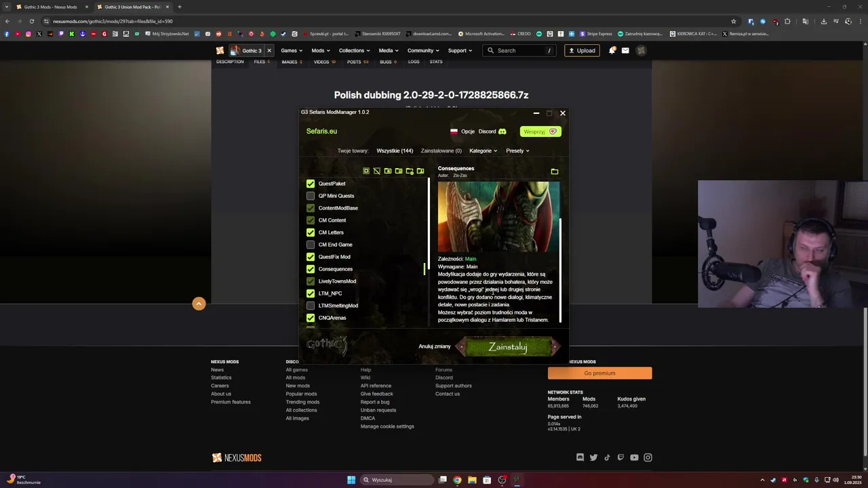Screen dimensions: 868x488
Task: Switch to the Wszystkie (144) tab
Action: pyautogui.click(x=395, y=150)
